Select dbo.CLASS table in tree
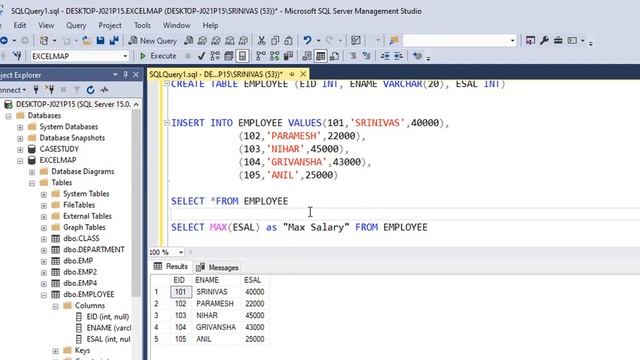The width and height of the screenshot is (640, 360). (x=81, y=238)
